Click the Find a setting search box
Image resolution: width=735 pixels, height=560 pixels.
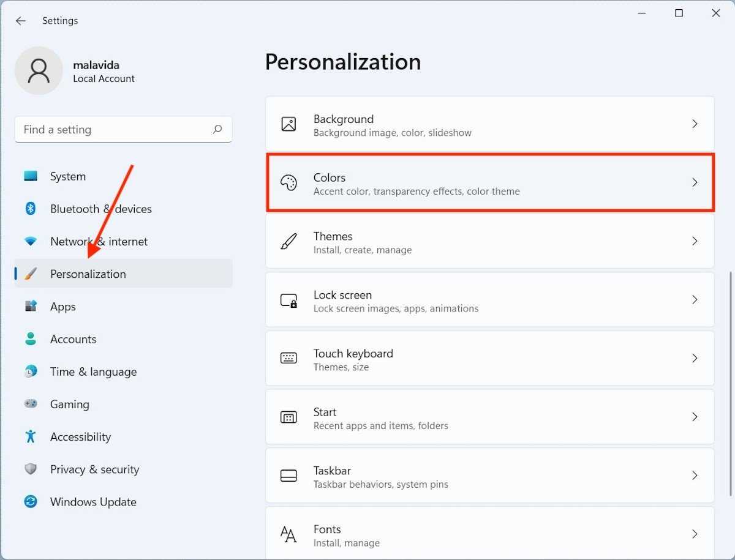(113, 130)
